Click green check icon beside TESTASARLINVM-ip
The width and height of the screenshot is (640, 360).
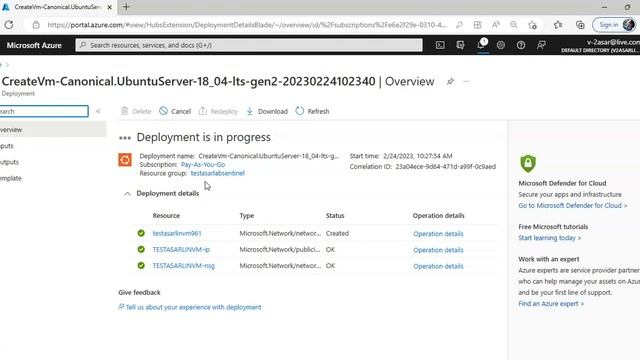click(141, 249)
